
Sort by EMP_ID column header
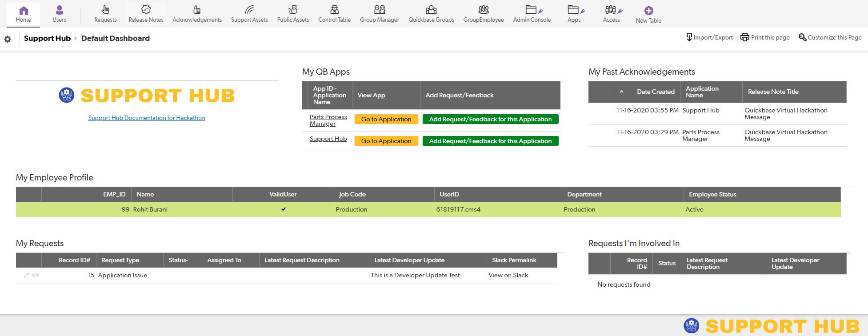[x=114, y=194]
